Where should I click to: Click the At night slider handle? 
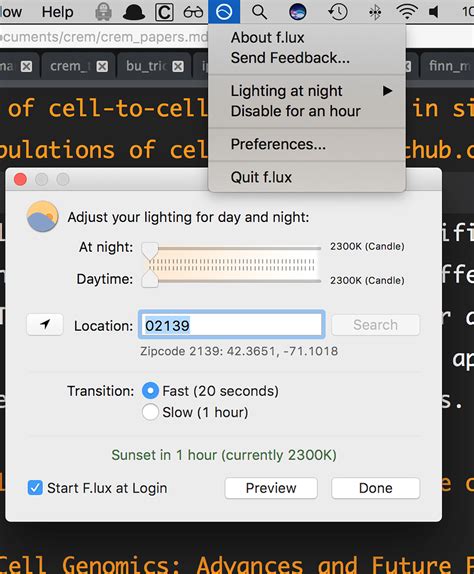pyautogui.click(x=150, y=251)
